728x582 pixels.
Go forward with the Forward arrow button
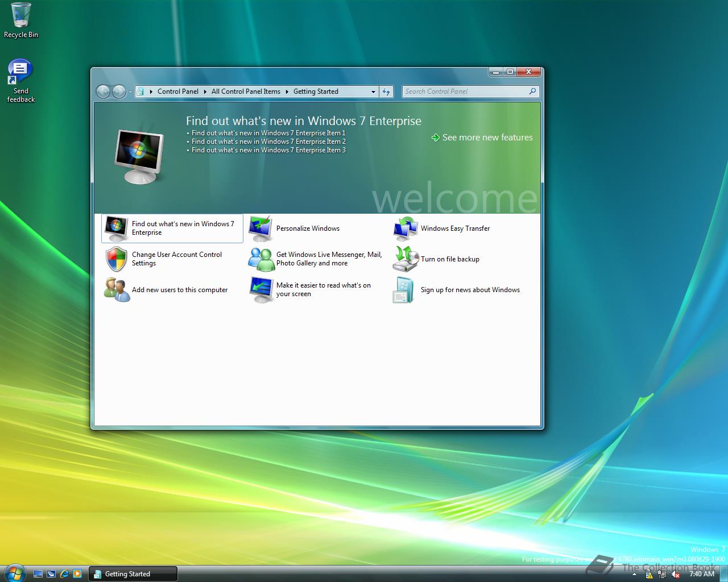(x=119, y=92)
